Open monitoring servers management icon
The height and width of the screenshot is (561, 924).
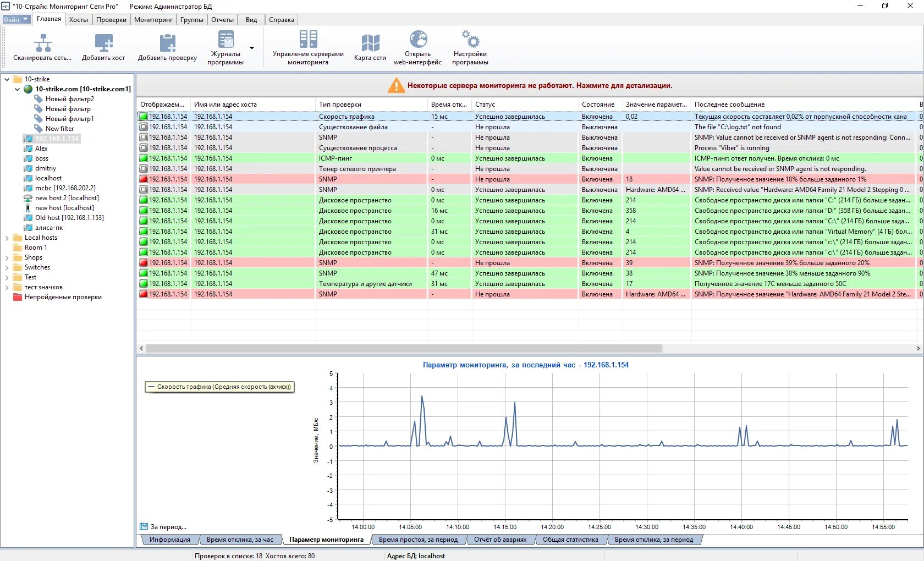tap(308, 39)
